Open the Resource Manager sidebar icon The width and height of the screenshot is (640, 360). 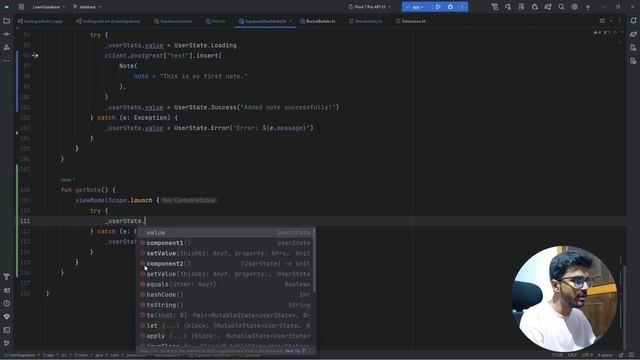7,47
